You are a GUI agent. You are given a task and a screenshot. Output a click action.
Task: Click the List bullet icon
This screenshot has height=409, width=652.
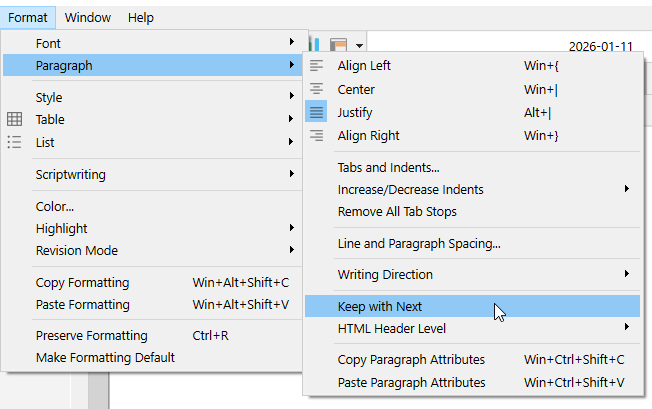[x=15, y=142]
